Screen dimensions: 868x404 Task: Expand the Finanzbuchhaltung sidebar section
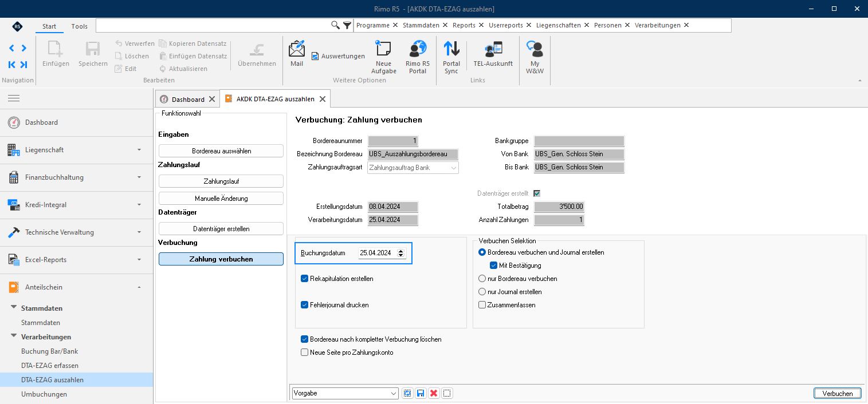pos(77,177)
